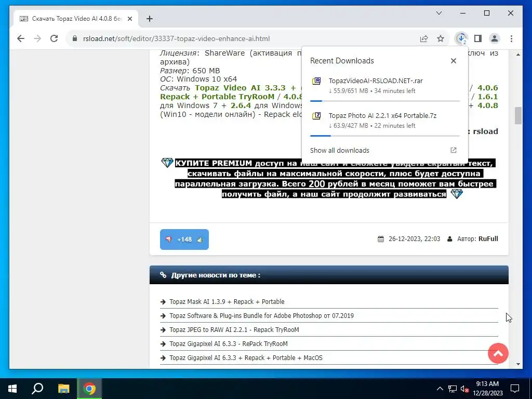Open the side panel icon
The image size is (532, 399).
click(478, 38)
